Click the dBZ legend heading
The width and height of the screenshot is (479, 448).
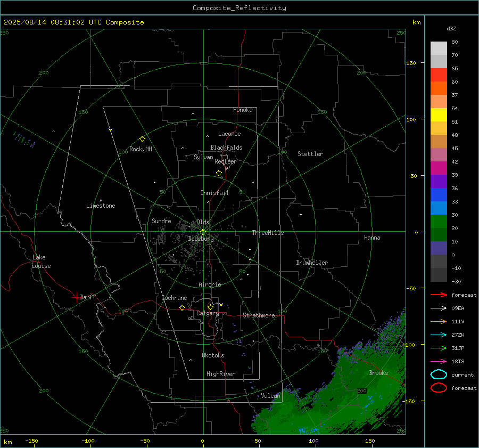(x=451, y=28)
